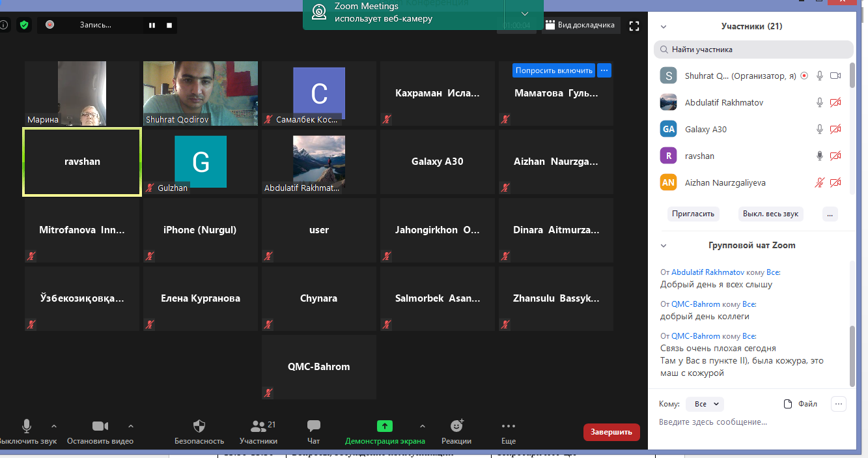Mute ravshan in participants list
Screen dimensions: 868x458
(x=820, y=156)
